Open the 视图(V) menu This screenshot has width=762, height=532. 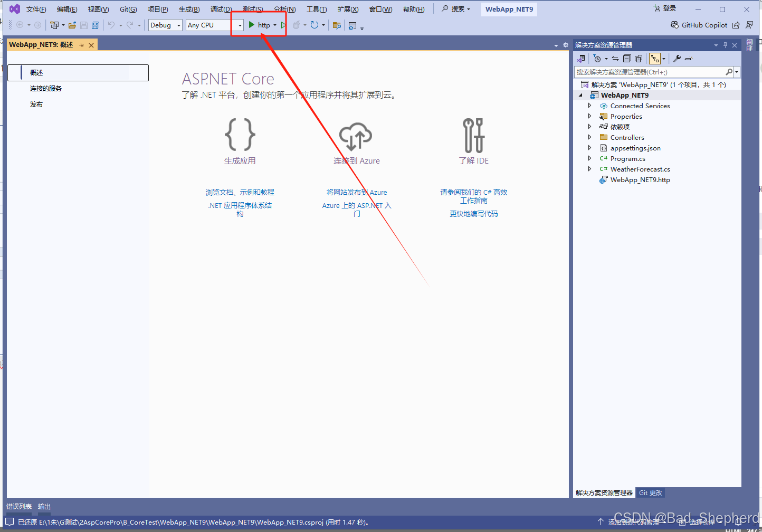[x=98, y=9]
